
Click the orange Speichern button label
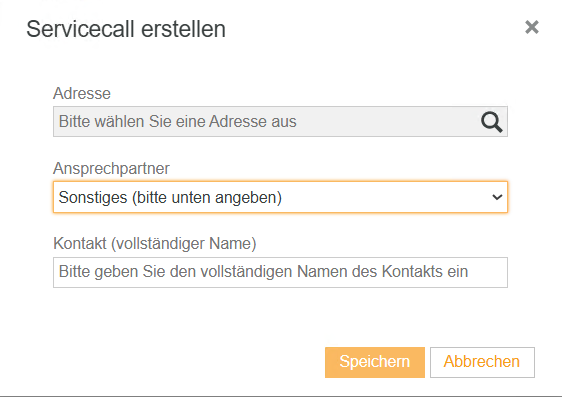pyautogui.click(x=375, y=362)
